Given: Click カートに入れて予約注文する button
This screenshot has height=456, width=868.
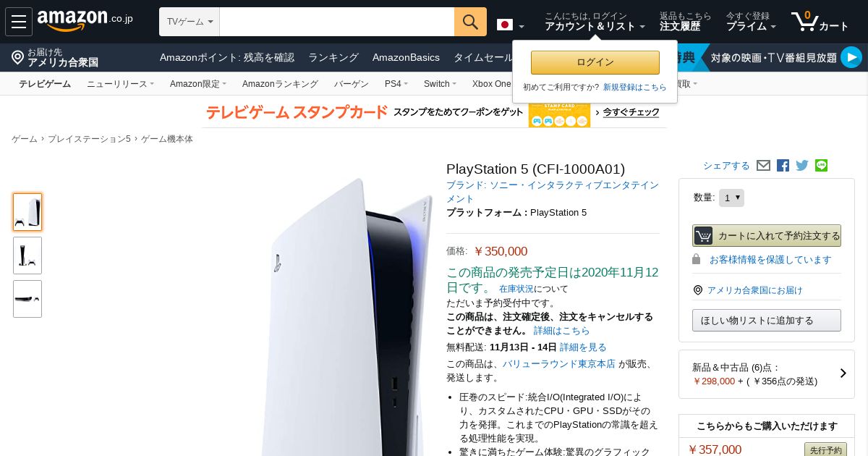Looking at the screenshot, I should click(767, 235).
